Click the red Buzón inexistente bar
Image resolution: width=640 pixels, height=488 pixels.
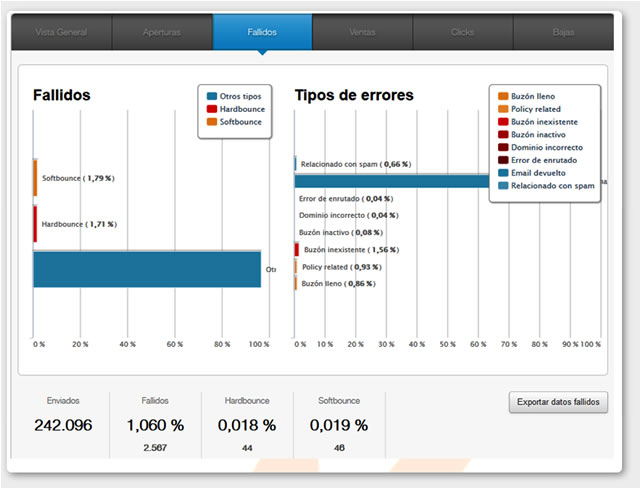tap(297, 249)
